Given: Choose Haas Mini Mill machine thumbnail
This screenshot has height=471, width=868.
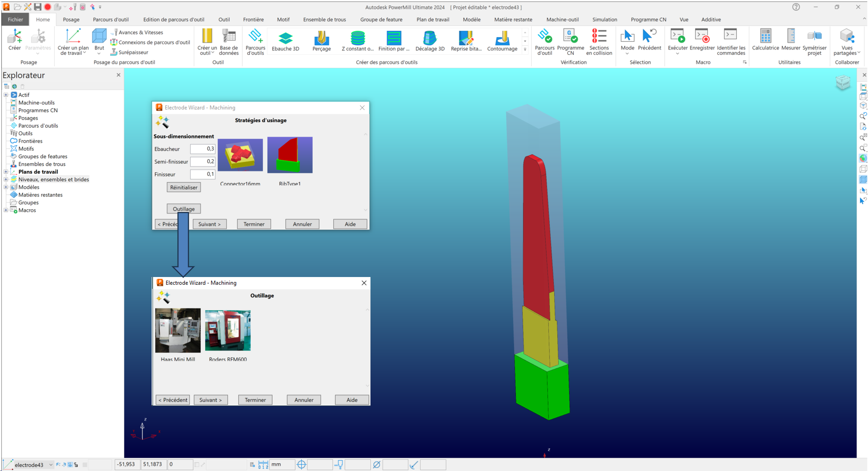Looking at the screenshot, I should (x=178, y=330).
